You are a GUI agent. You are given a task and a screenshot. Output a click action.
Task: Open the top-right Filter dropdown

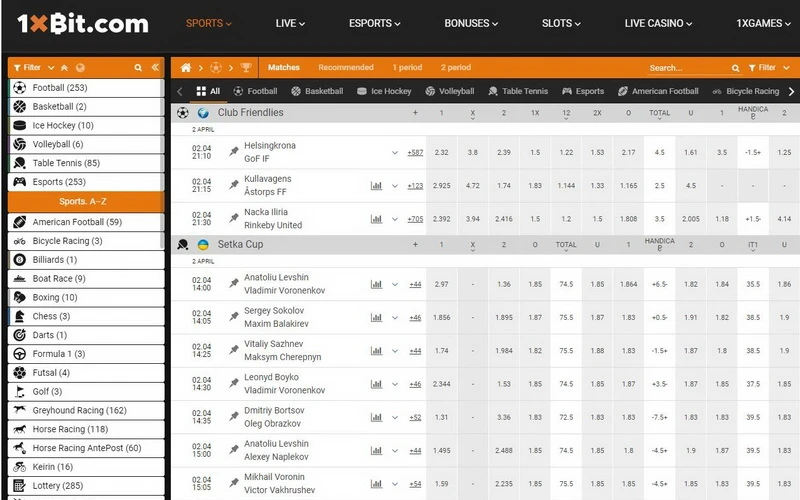click(769, 68)
